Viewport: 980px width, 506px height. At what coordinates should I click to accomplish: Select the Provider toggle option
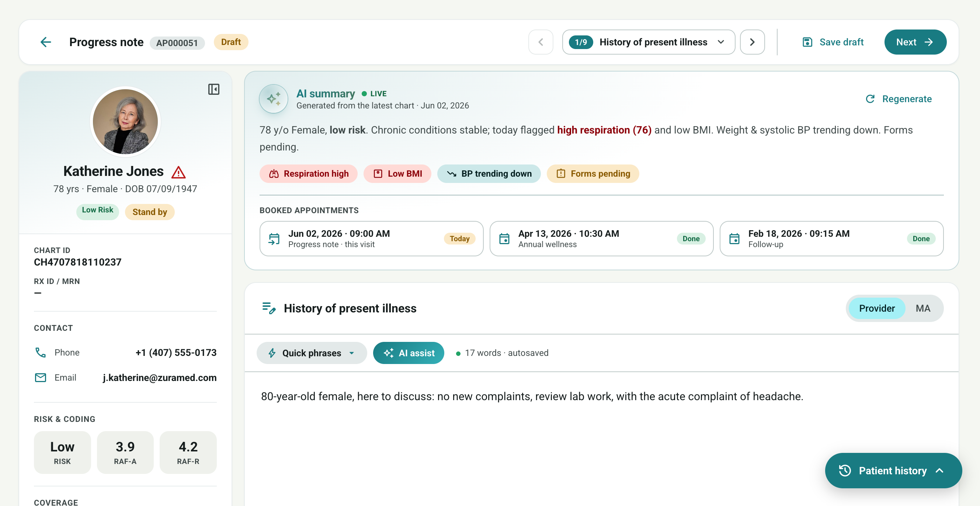876,308
